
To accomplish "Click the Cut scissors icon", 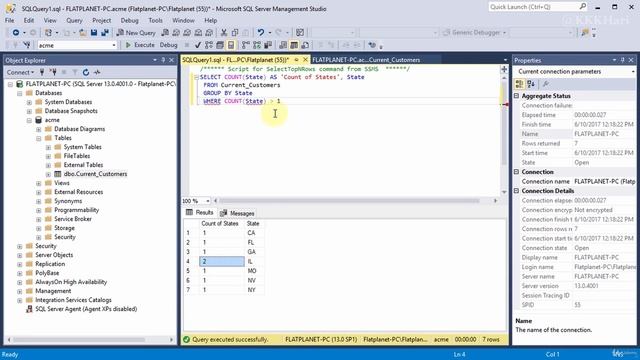I will coord(224,33).
